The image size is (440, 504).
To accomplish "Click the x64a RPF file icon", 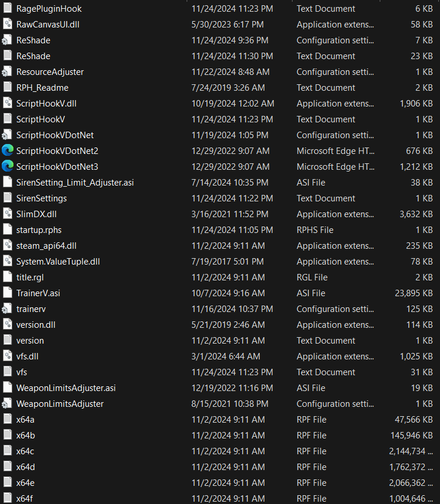I will click(x=8, y=419).
